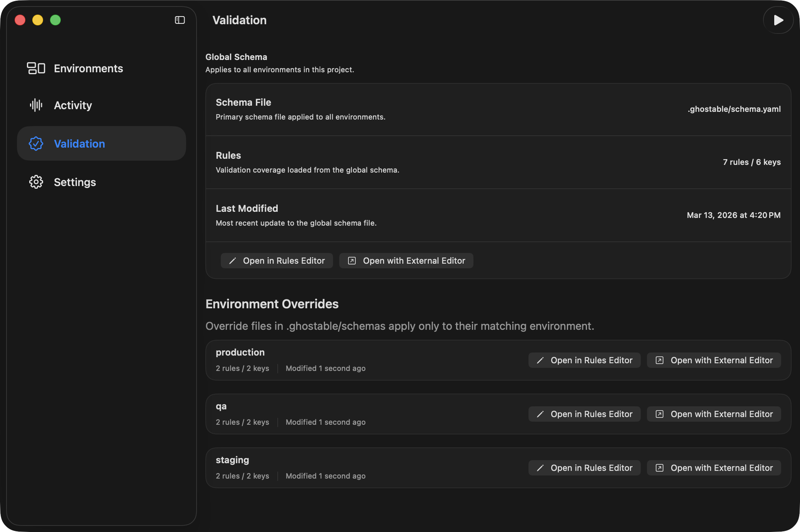
Task: Open the global schema with External Editor
Action: point(406,260)
